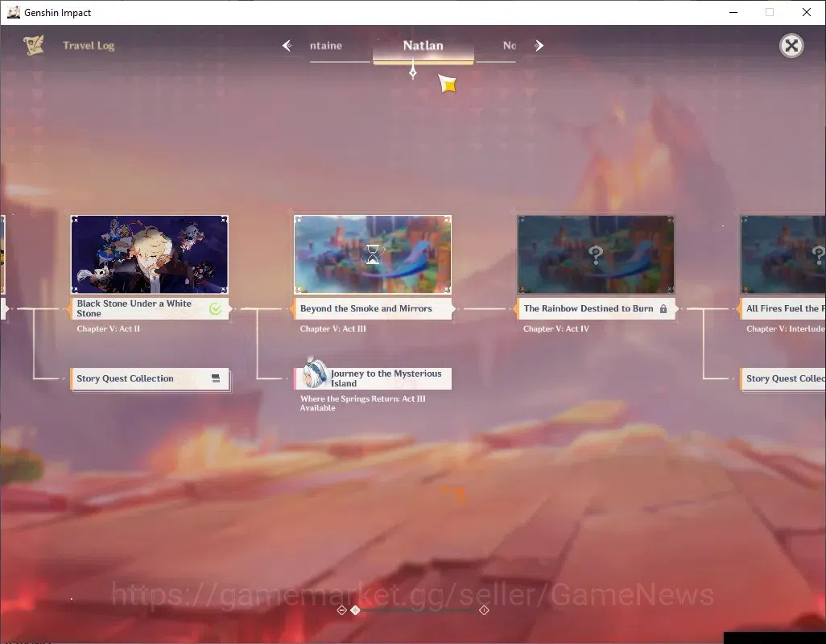Open Journey to the Mysterious Island quest
The image size is (826, 644).
(x=373, y=378)
